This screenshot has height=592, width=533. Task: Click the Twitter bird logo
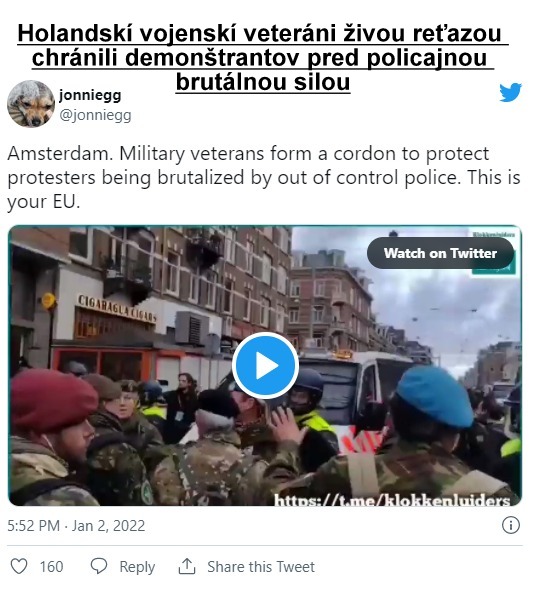510,92
